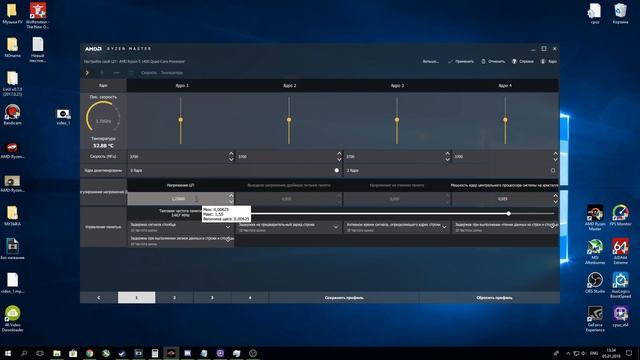Click the Core 3 speed field showing 3700
Screen dimensions: 640x360
[394, 157]
